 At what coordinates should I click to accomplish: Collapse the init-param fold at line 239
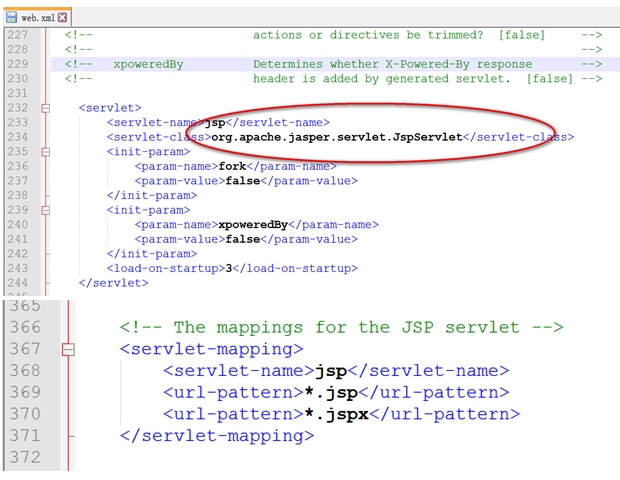point(45,210)
